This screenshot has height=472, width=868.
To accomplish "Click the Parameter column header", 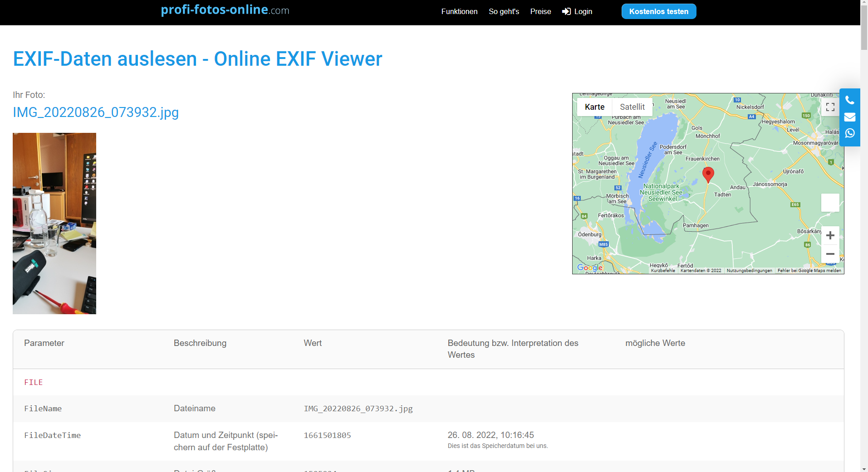I will click(x=44, y=343).
